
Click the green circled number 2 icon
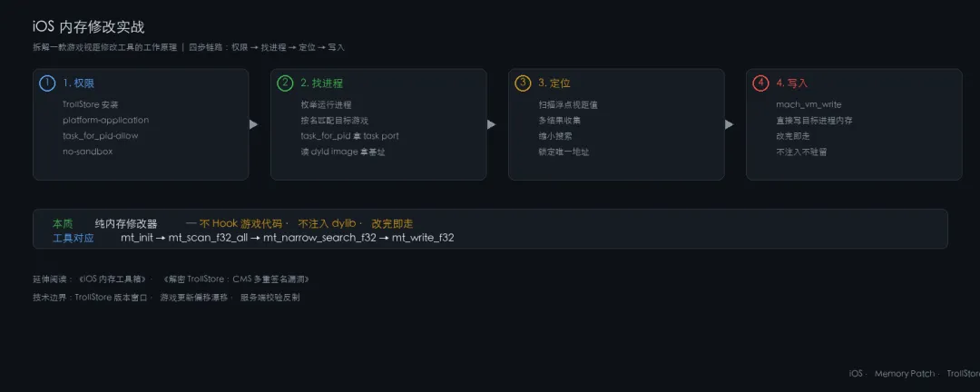[285, 83]
